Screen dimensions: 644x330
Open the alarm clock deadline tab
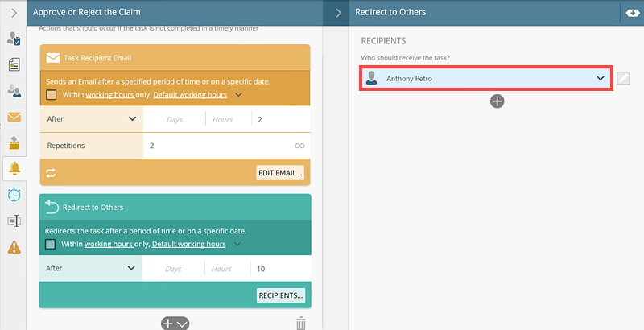[x=14, y=194]
